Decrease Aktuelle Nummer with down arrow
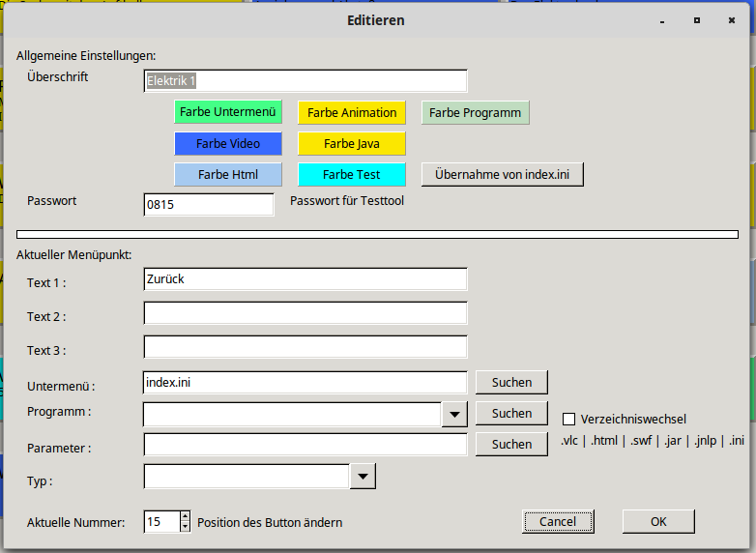The height and width of the screenshot is (553, 756). click(x=186, y=527)
